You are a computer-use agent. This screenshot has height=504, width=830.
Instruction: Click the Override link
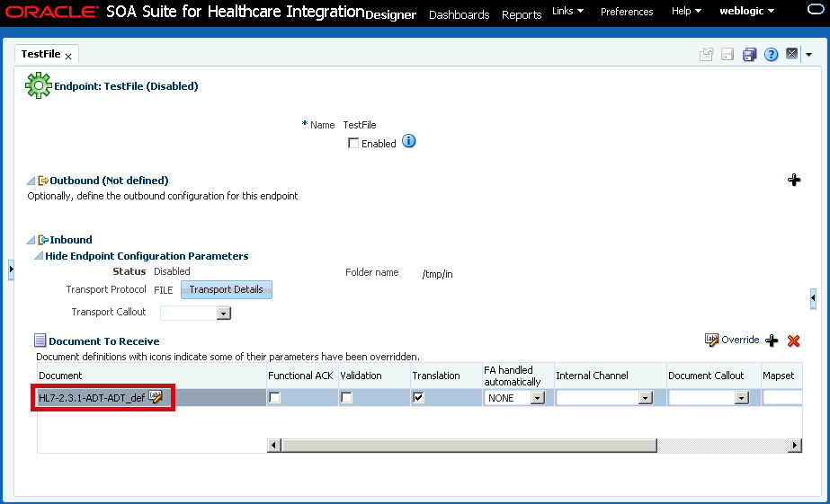click(x=740, y=340)
